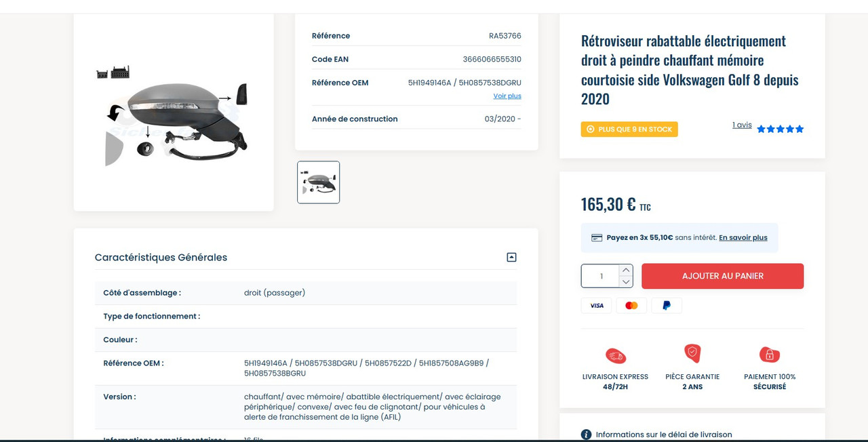Click the Livraison Express 48/72H label

coord(616,382)
